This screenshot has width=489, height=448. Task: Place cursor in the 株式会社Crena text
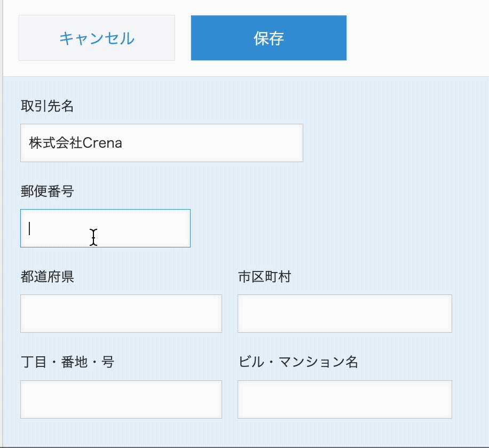(x=76, y=143)
